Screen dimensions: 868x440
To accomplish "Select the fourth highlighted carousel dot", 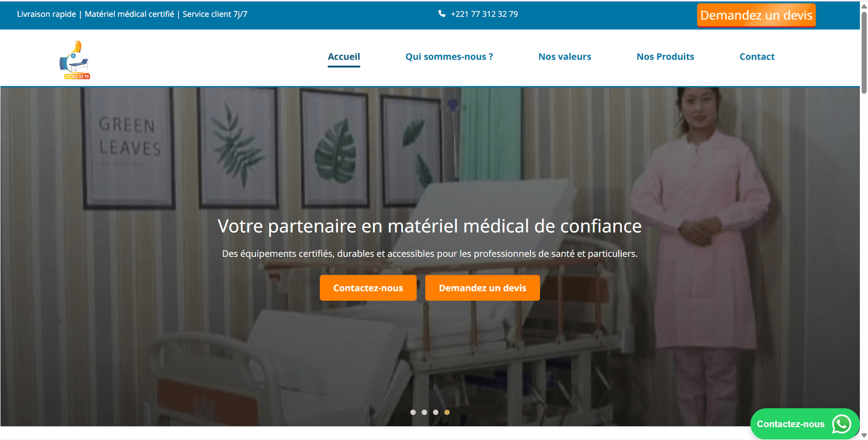I will click(x=447, y=412).
